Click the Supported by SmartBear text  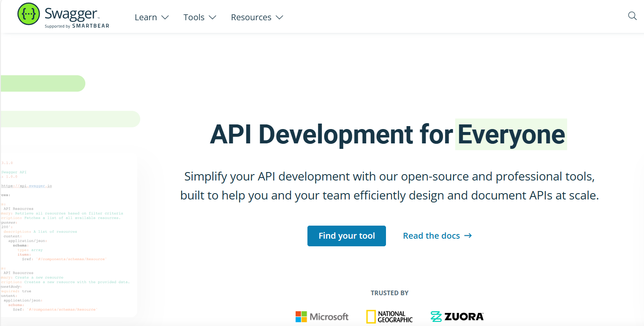(77, 26)
